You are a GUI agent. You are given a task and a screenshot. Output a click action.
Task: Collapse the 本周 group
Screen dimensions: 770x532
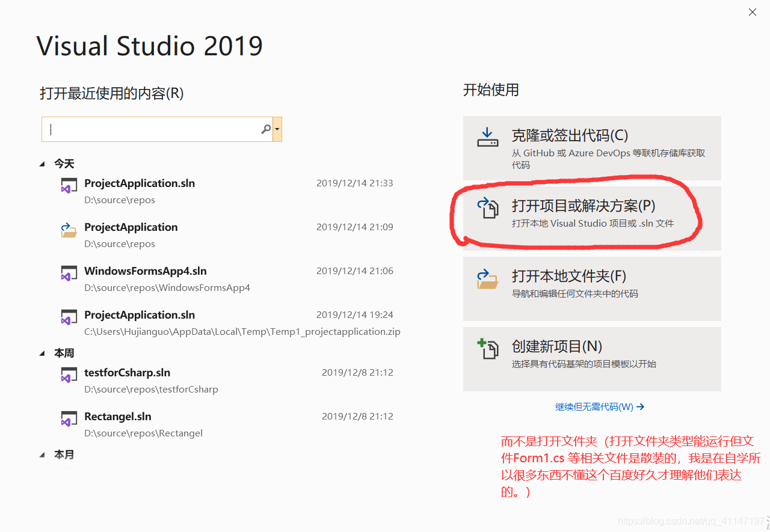42,353
